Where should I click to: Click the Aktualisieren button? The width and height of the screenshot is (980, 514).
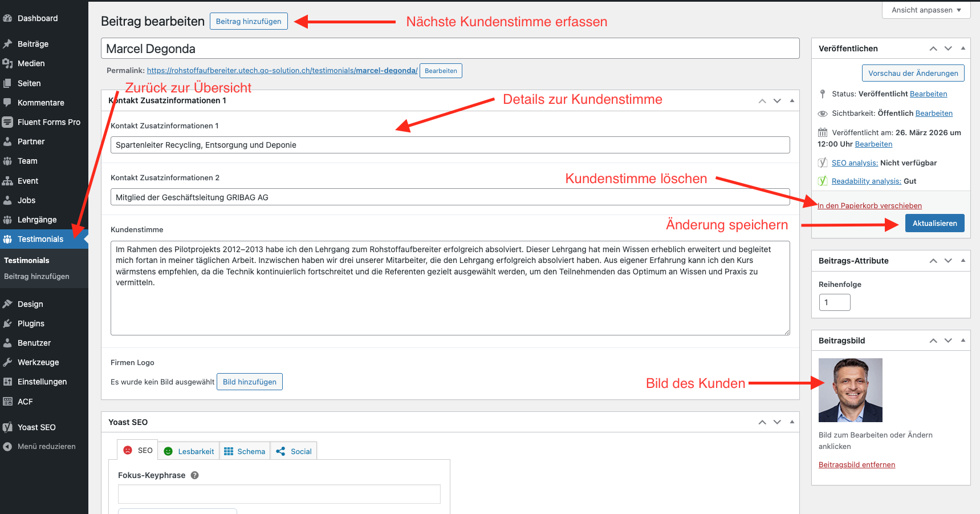click(x=935, y=223)
